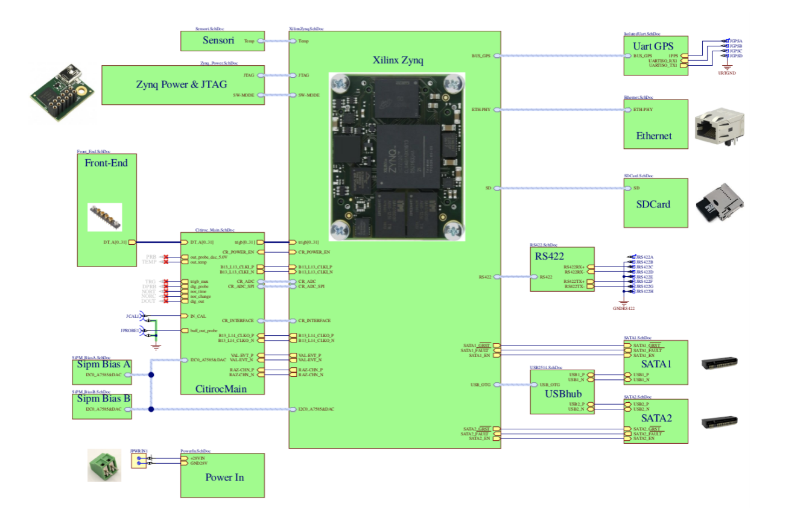Click the JPROBE1 coax connector symbol

coord(143,331)
